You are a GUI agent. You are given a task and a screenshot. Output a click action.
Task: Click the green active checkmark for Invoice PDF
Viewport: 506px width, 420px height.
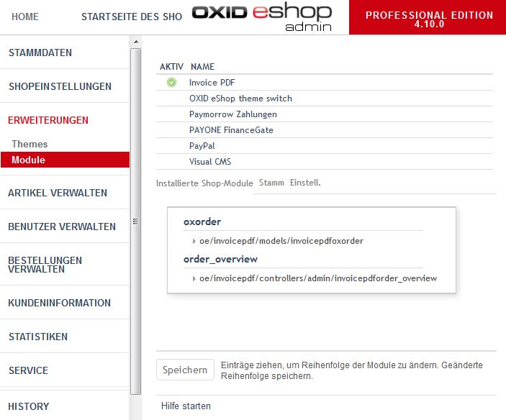click(x=171, y=83)
